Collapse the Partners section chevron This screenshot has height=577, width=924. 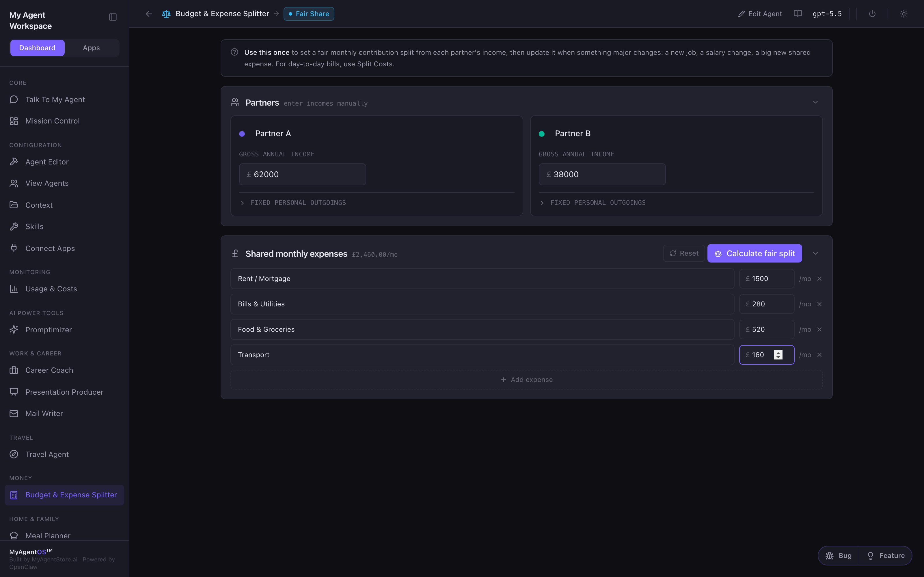[x=815, y=102]
